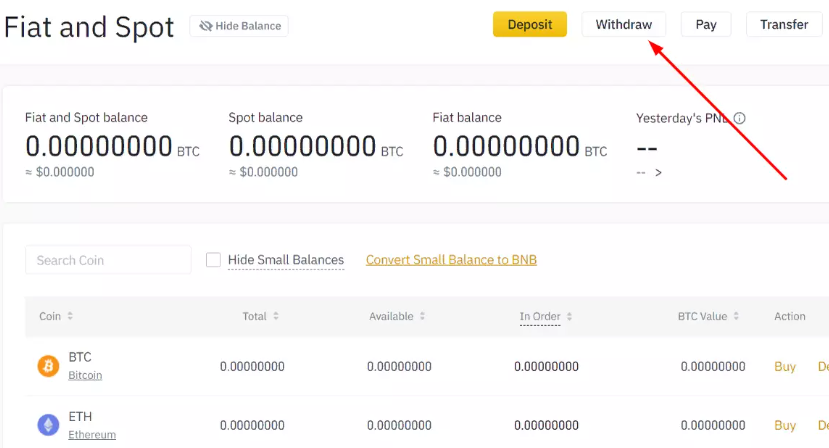Click Buy in the BTC row

[785, 367]
